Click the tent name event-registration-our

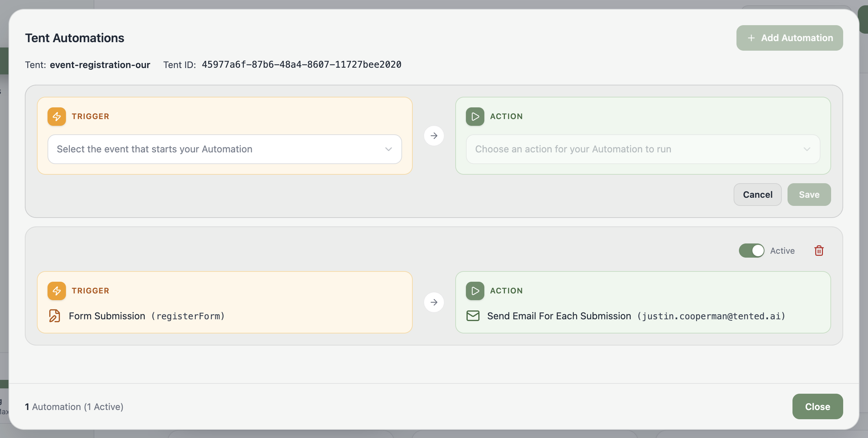pos(100,65)
